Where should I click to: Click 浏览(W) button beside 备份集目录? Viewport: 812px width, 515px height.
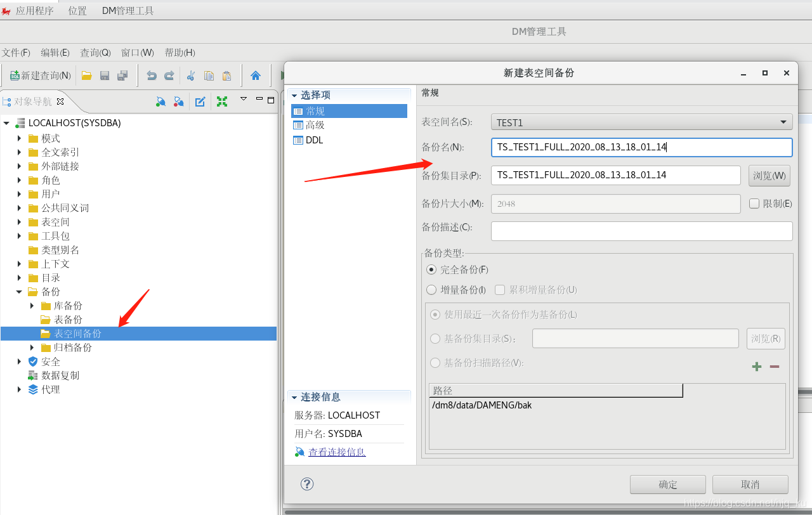click(x=769, y=176)
